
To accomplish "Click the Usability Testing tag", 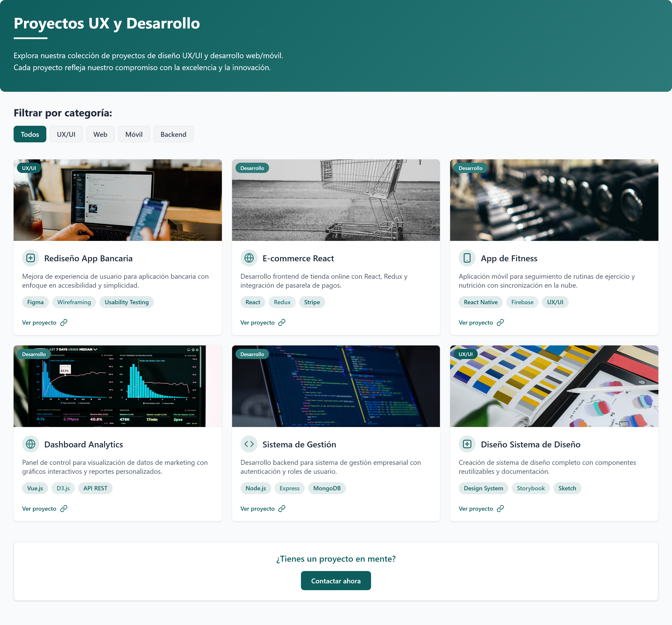I will 126,302.
